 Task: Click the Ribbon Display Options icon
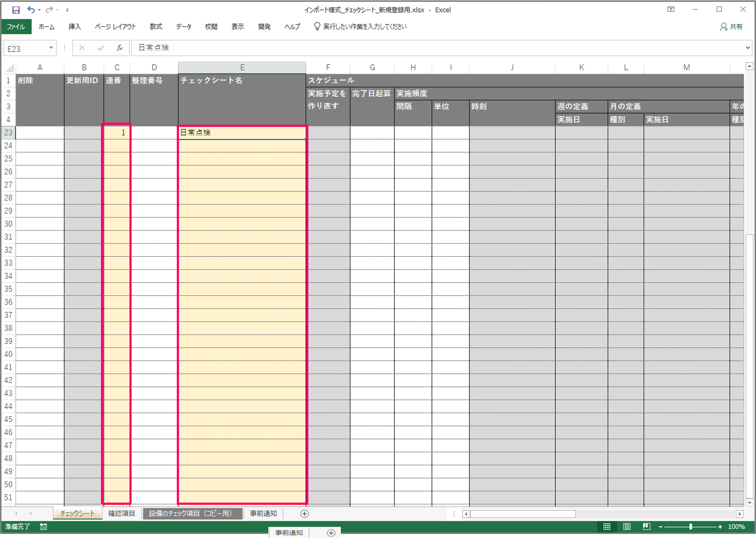(671, 9)
